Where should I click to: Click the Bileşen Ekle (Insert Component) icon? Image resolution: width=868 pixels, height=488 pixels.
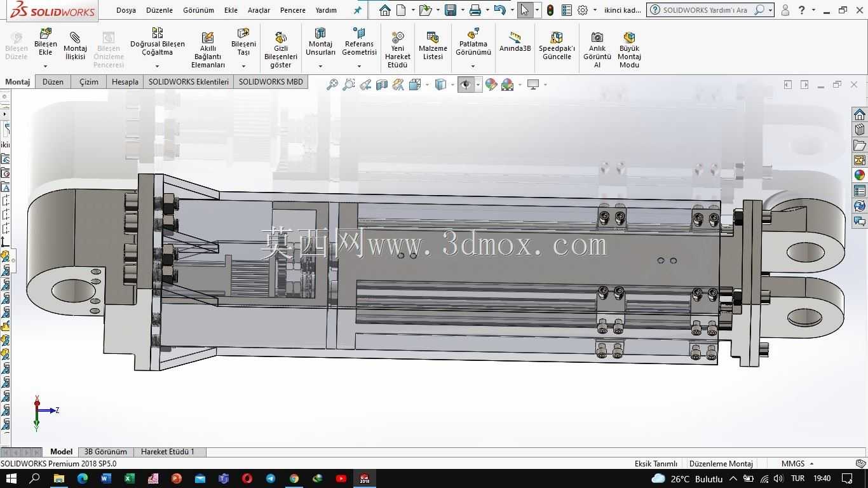(45, 34)
